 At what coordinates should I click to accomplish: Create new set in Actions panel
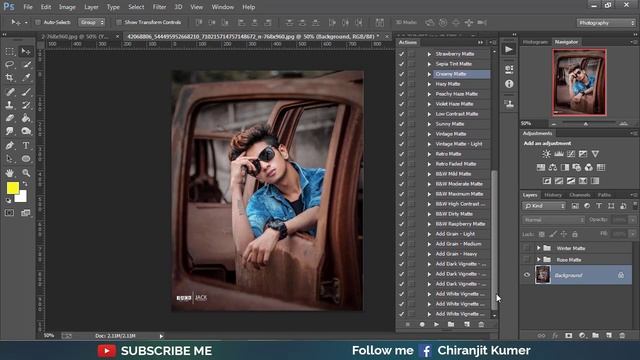click(451, 324)
